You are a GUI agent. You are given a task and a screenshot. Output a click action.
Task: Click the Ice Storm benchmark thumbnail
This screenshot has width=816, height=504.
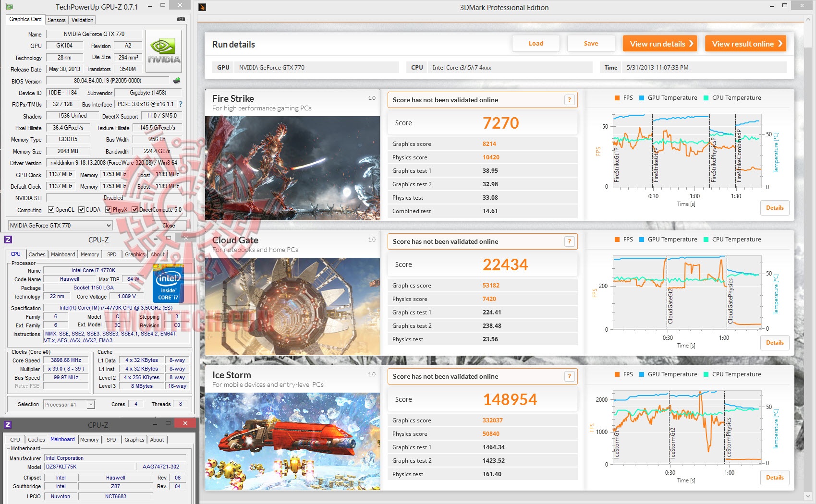(292, 441)
